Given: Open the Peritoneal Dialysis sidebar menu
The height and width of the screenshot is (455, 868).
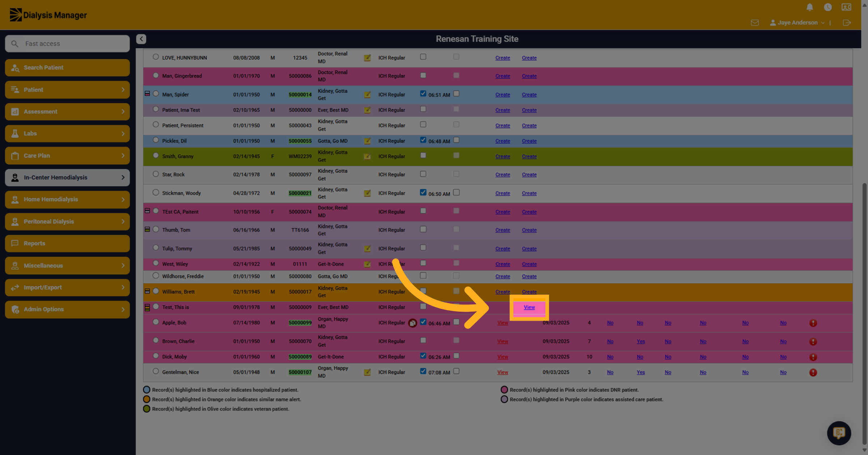Looking at the screenshot, I should click(67, 222).
